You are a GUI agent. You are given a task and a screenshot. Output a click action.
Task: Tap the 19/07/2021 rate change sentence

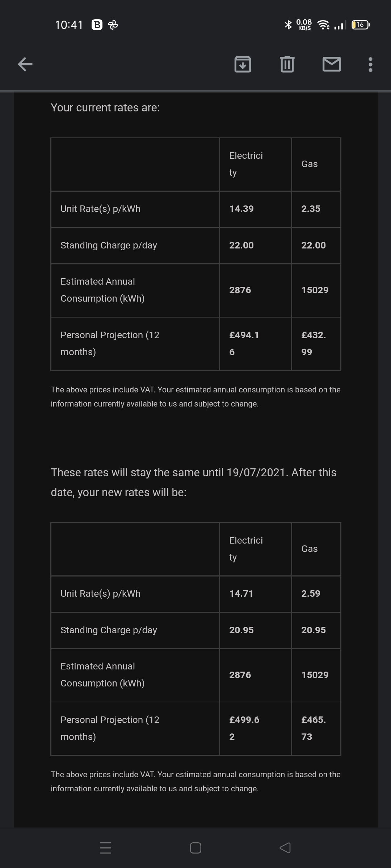click(x=194, y=482)
